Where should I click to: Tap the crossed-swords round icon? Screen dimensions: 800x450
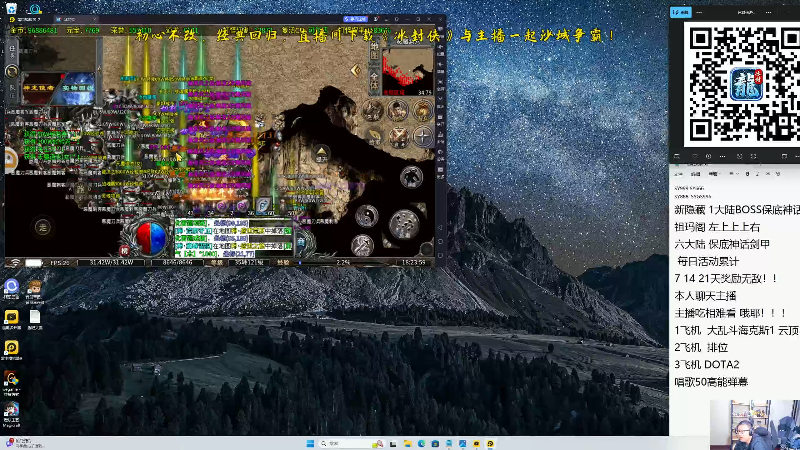tap(398, 136)
